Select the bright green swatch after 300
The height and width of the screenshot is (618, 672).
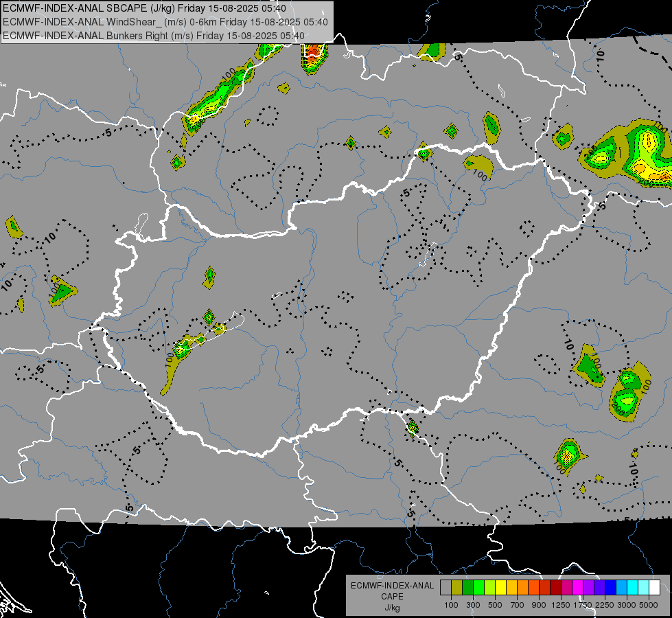tap(478, 588)
